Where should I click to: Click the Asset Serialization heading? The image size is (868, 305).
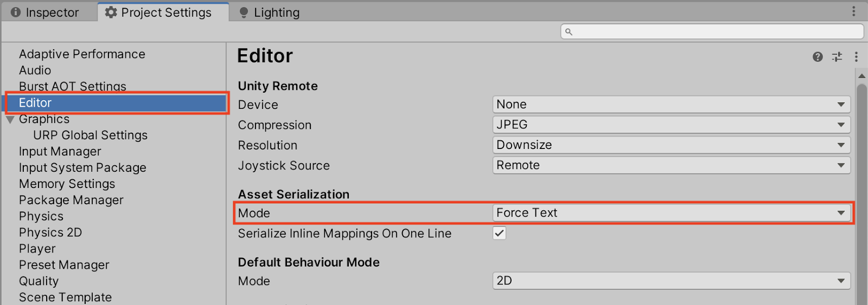point(293,194)
